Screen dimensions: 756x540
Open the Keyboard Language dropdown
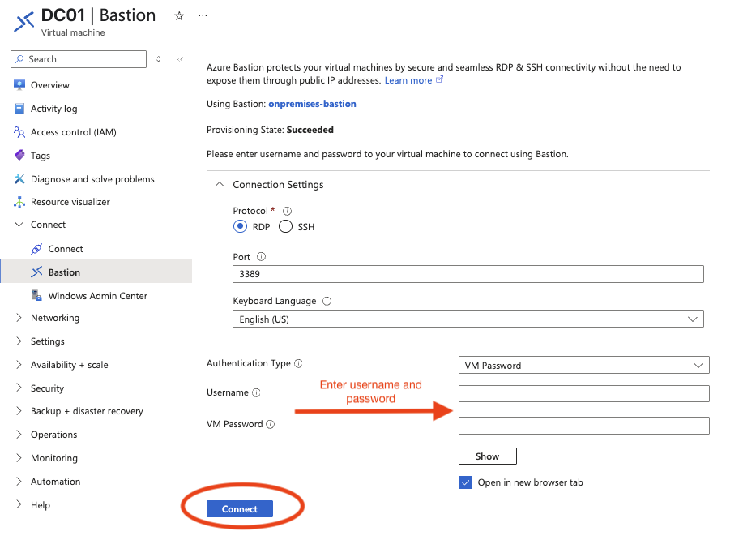(x=468, y=319)
